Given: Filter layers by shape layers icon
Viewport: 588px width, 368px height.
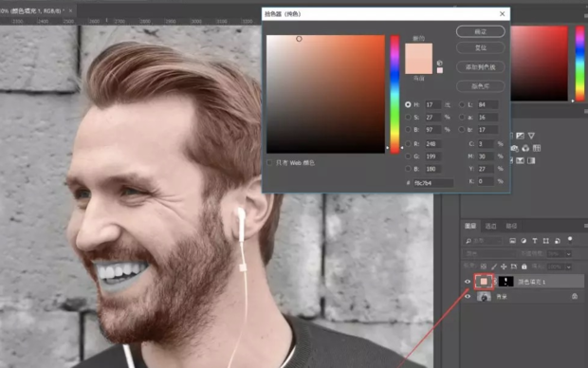Looking at the screenshot, I should point(546,241).
